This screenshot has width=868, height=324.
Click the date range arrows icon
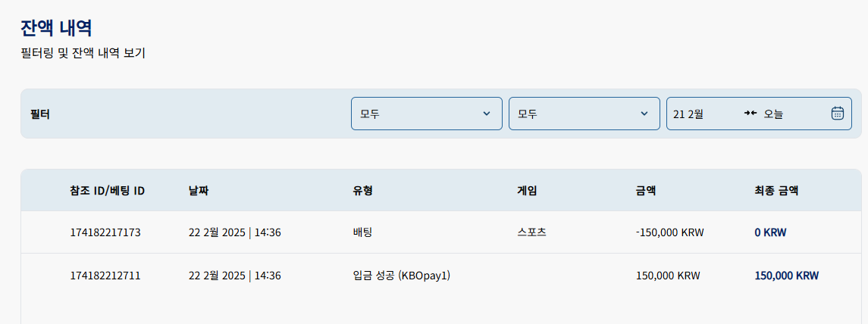click(x=750, y=114)
